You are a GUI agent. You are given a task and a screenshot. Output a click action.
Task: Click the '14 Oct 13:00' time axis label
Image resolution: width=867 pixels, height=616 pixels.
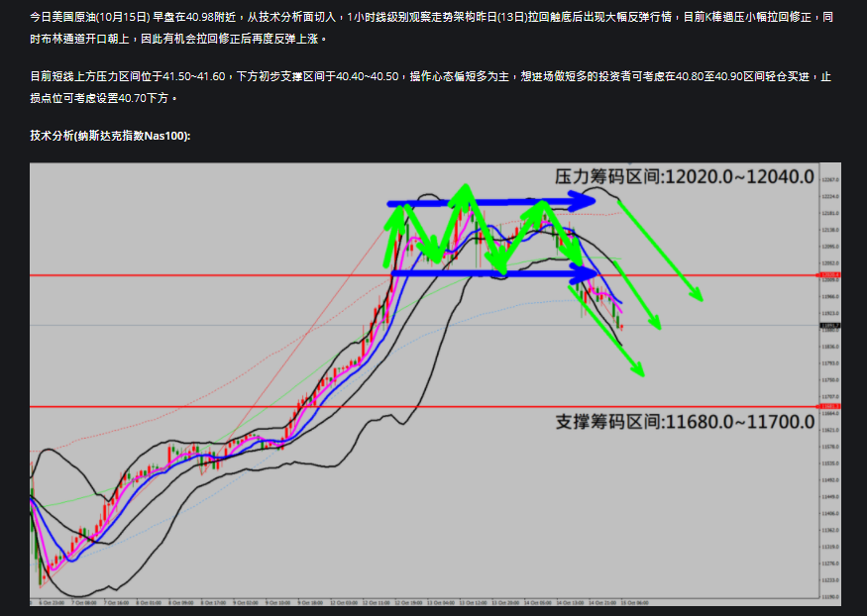tap(570, 602)
